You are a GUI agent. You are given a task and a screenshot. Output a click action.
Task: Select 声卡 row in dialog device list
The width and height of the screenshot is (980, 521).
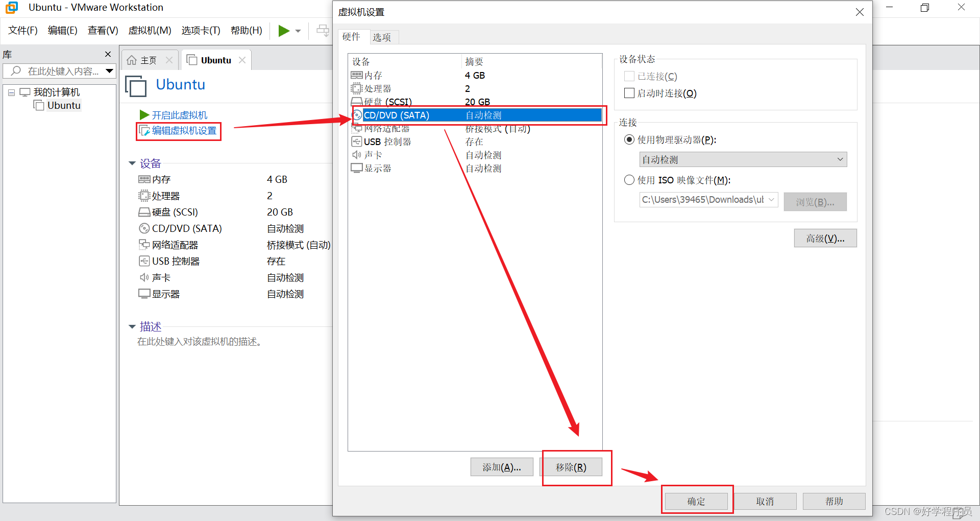pyautogui.click(x=475, y=155)
